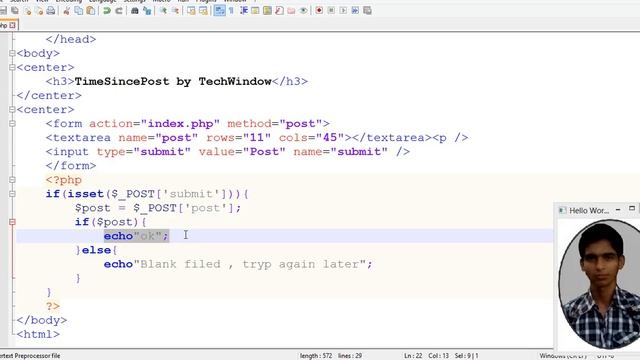
Task: Click the "index.php" action value
Action: click(180, 123)
